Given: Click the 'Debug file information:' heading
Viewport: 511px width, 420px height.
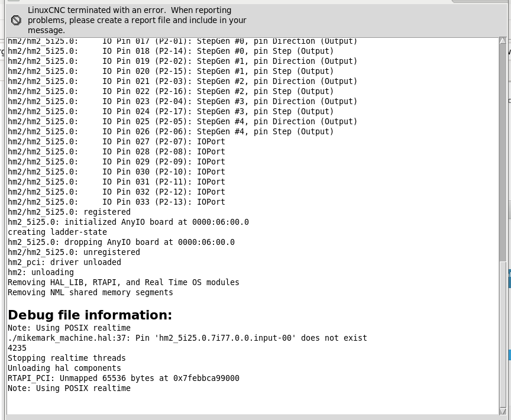Looking at the screenshot, I should pos(90,315).
